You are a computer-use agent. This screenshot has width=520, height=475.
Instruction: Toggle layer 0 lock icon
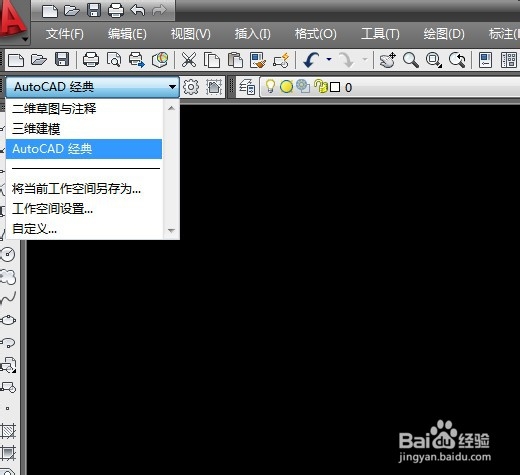pyautogui.click(x=321, y=86)
